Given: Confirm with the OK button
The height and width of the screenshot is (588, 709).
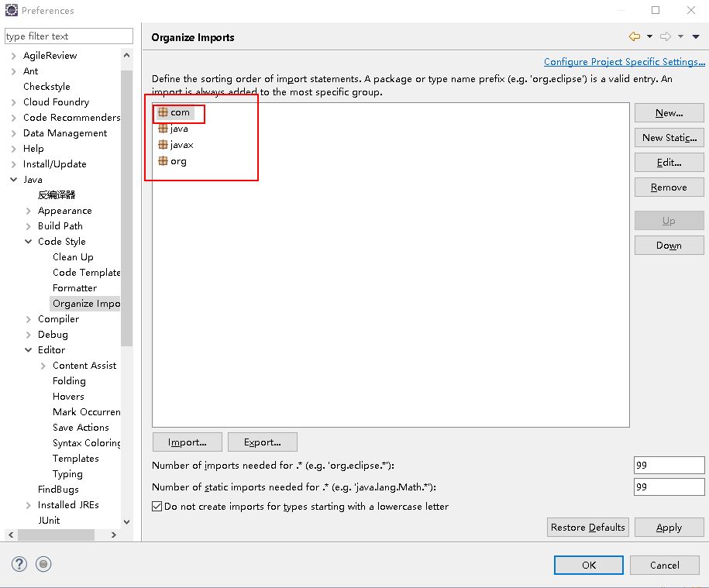Looking at the screenshot, I should point(589,565).
